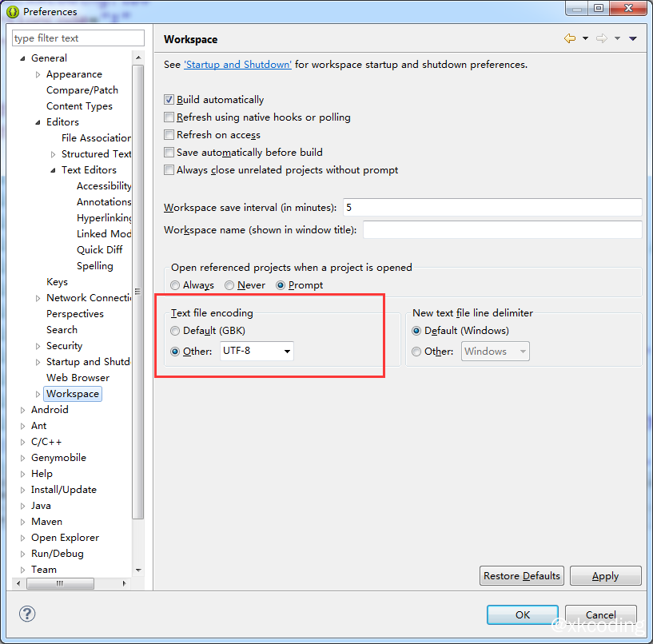The height and width of the screenshot is (644, 653).
Task: Open the UTF-8 encoding dropdown
Action: click(287, 351)
